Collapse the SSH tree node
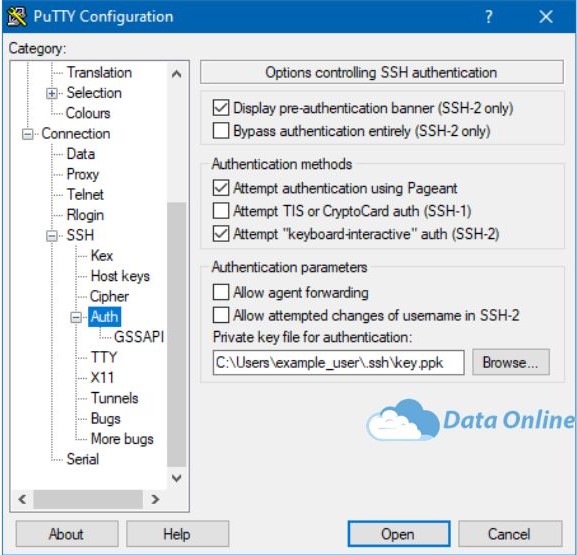This screenshot has height=555, width=577. pos(52,236)
